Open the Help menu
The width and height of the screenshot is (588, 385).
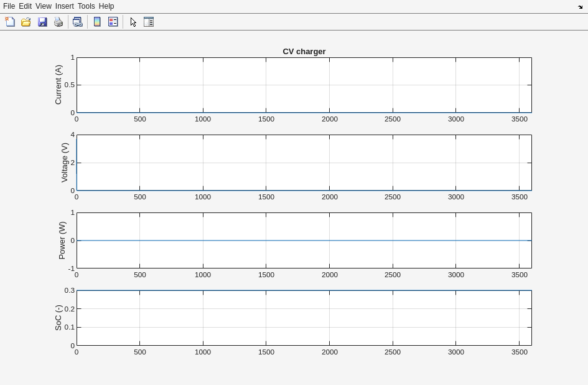coord(106,6)
